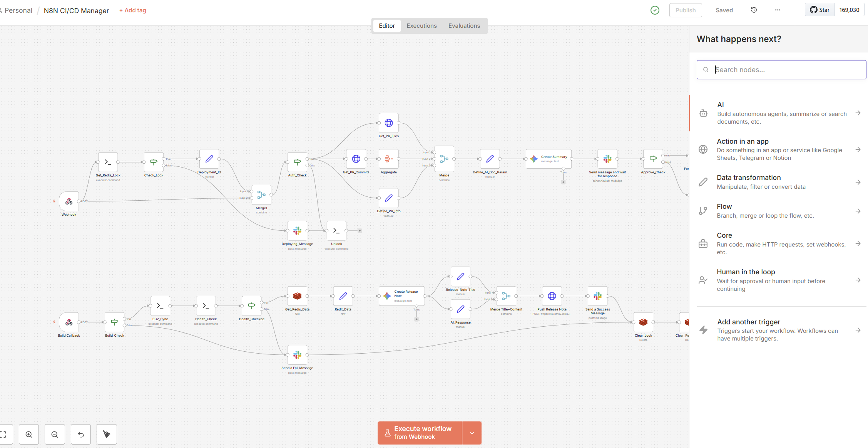Viewport: 868px width, 448px height.
Task: Click the tidy up workflow broom icon
Action: [107, 435]
